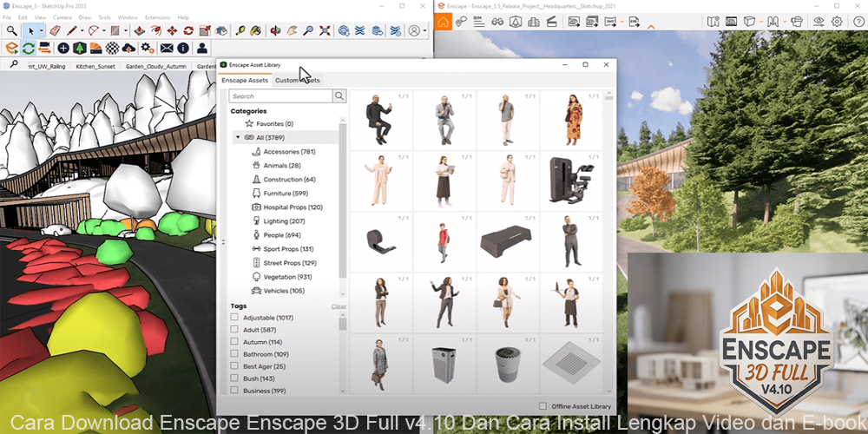Open the Arc tool dropdown arrow

(104, 31)
